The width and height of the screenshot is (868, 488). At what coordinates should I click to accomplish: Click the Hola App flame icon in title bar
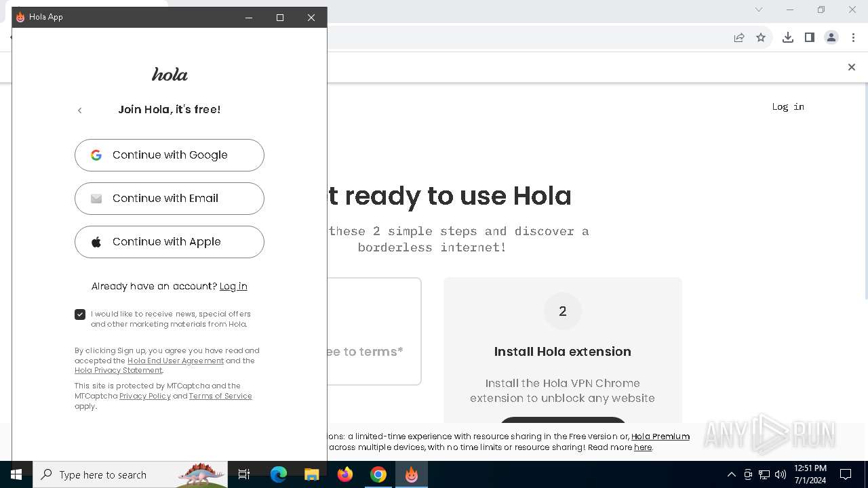click(20, 17)
